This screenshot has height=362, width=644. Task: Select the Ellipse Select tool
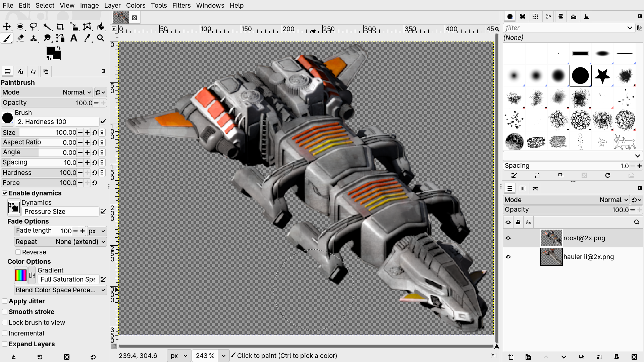(x=20, y=27)
